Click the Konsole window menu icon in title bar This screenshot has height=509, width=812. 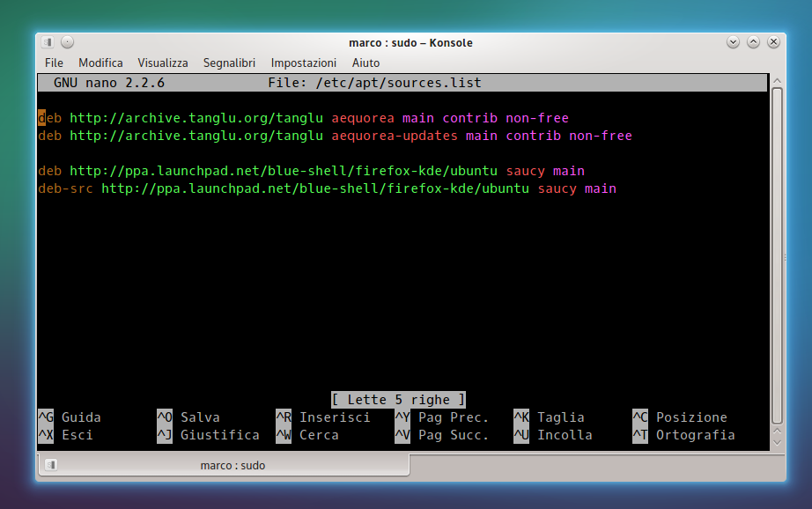pos(48,42)
